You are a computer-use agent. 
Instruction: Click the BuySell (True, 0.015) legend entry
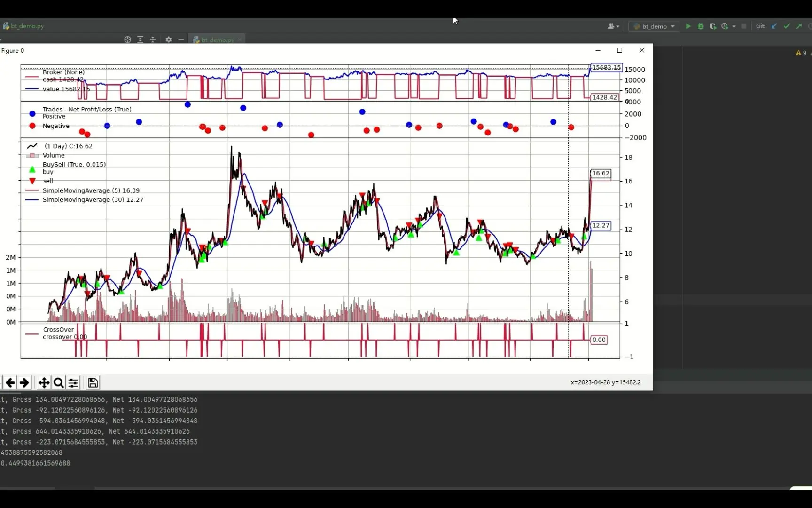(74, 165)
